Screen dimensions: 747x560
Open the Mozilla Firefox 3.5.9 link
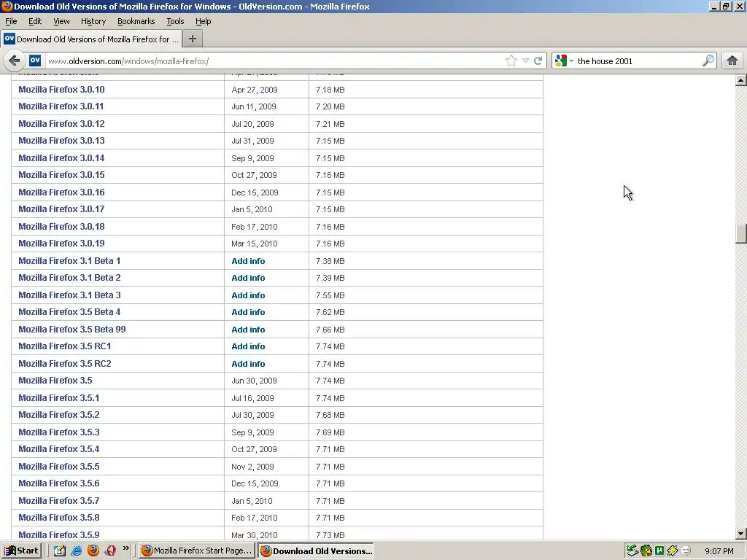(x=58, y=534)
